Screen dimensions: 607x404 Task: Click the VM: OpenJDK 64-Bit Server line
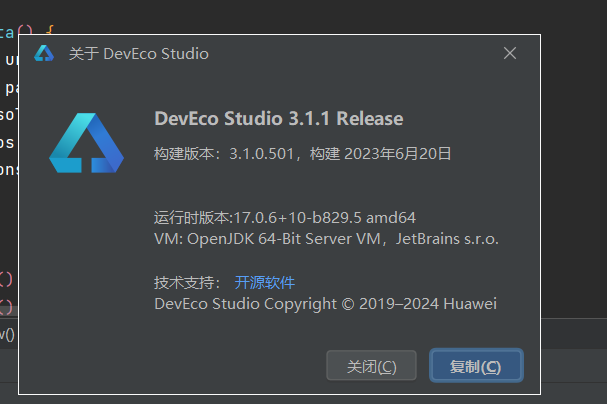tap(326, 239)
